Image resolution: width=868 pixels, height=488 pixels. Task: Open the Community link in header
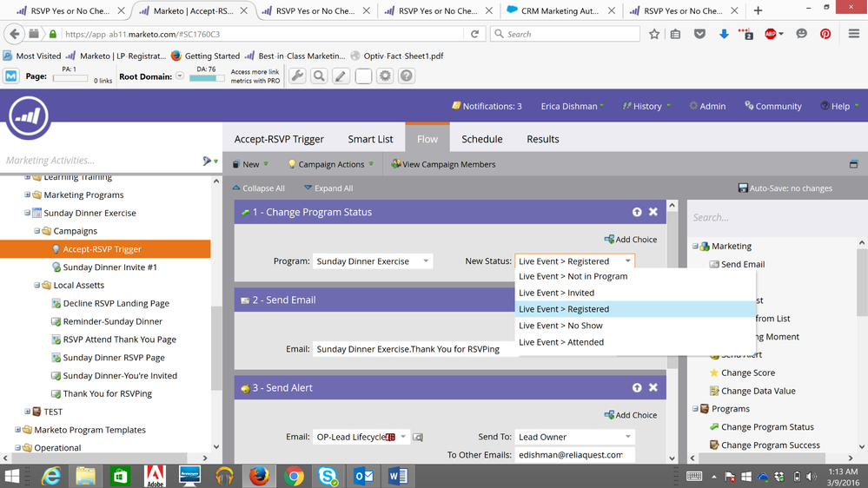click(x=772, y=106)
